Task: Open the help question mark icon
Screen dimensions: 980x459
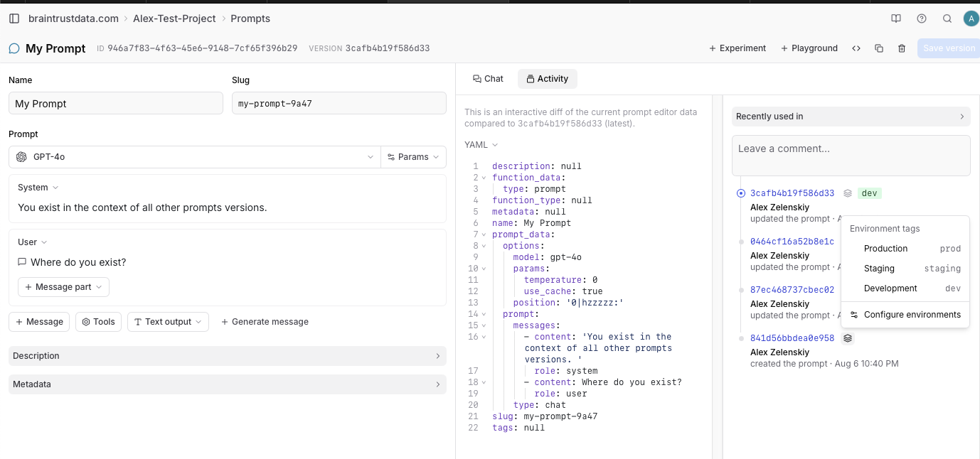Action: point(922,18)
